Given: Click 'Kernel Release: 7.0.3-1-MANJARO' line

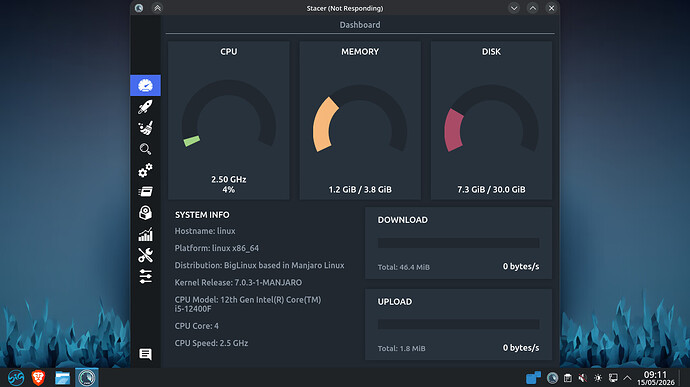Looking at the screenshot, I should pyautogui.click(x=238, y=282).
